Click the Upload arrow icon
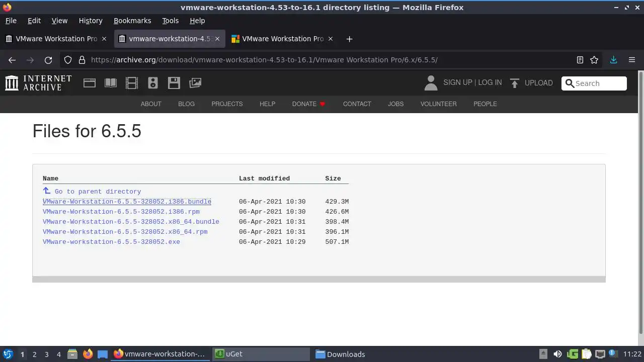The width and height of the screenshot is (644, 362). (514, 83)
